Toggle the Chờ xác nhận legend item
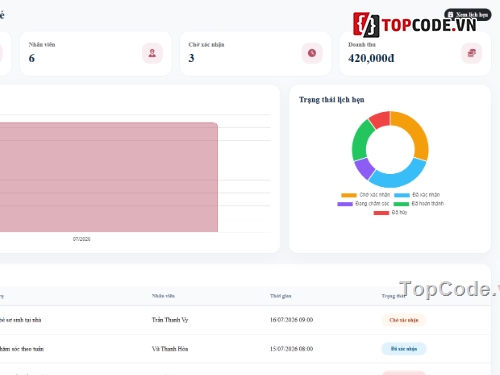 pos(365,195)
